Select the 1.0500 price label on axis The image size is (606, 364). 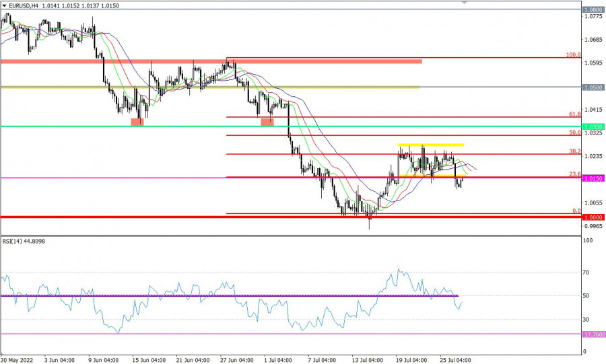click(593, 87)
